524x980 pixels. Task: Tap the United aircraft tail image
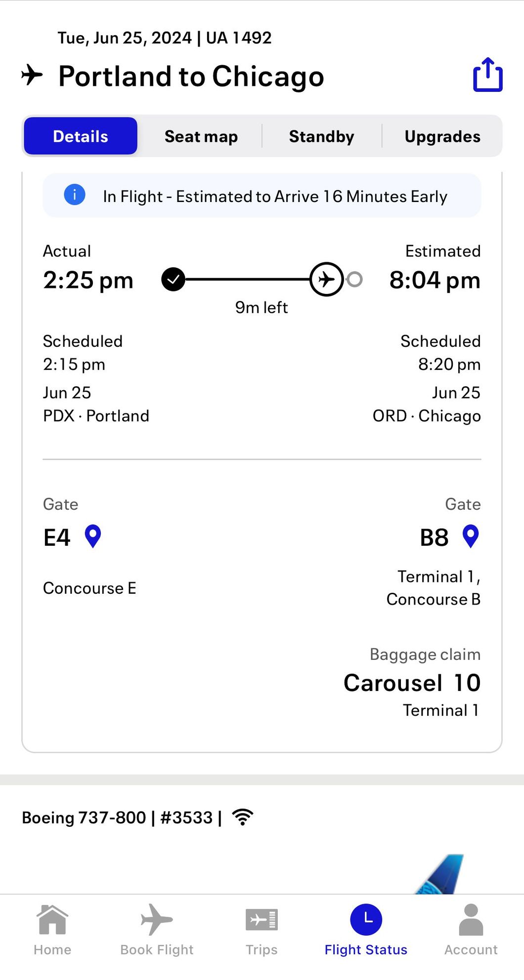pyautogui.click(x=442, y=875)
